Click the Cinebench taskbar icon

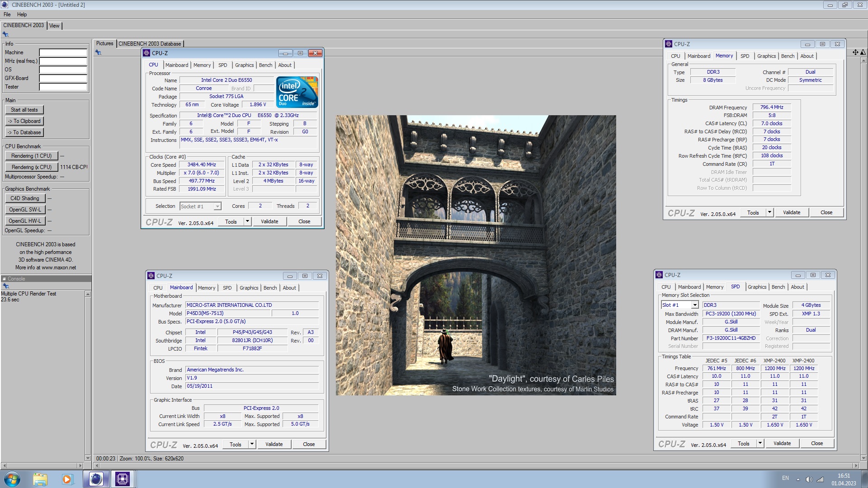click(x=96, y=479)
